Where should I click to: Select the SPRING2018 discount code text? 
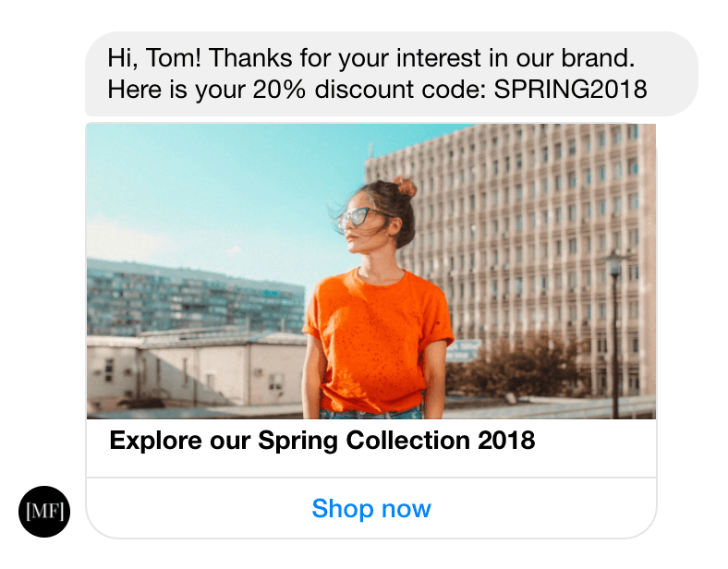[570, 89]
